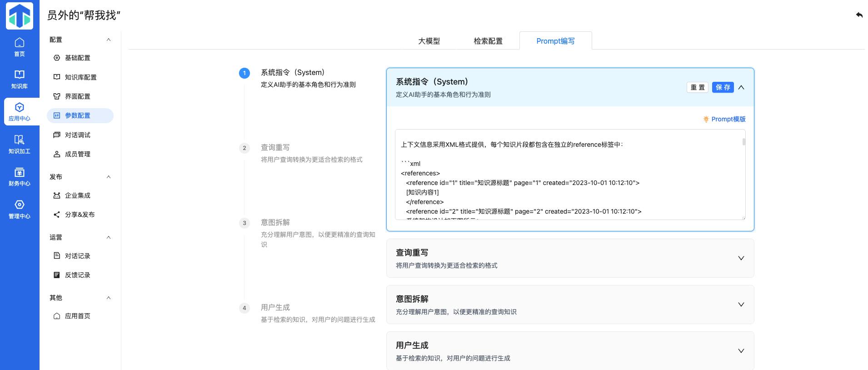This screenshot has width=868, height=370.
Task: Click the 基础配置 gear icon
Action: pos(57,58)
